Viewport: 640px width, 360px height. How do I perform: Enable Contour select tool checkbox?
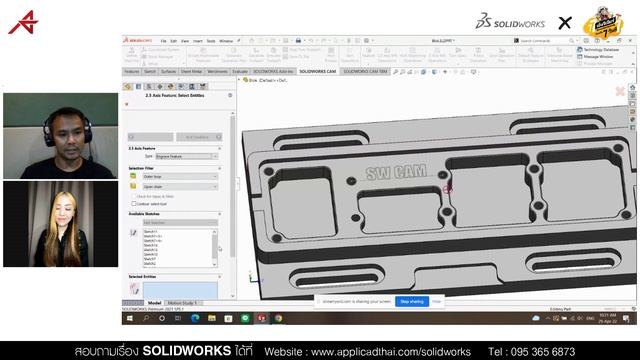pos(133,203)
